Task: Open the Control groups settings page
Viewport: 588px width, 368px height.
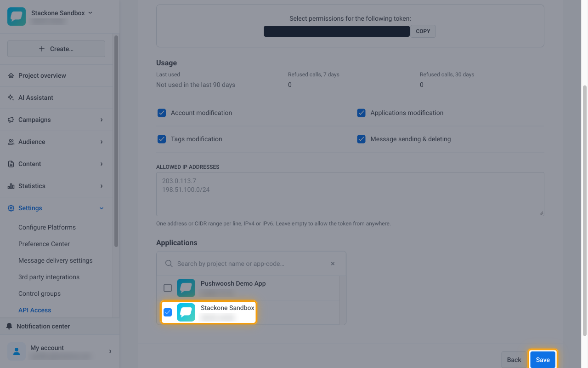Action: [x=40, y=293]
